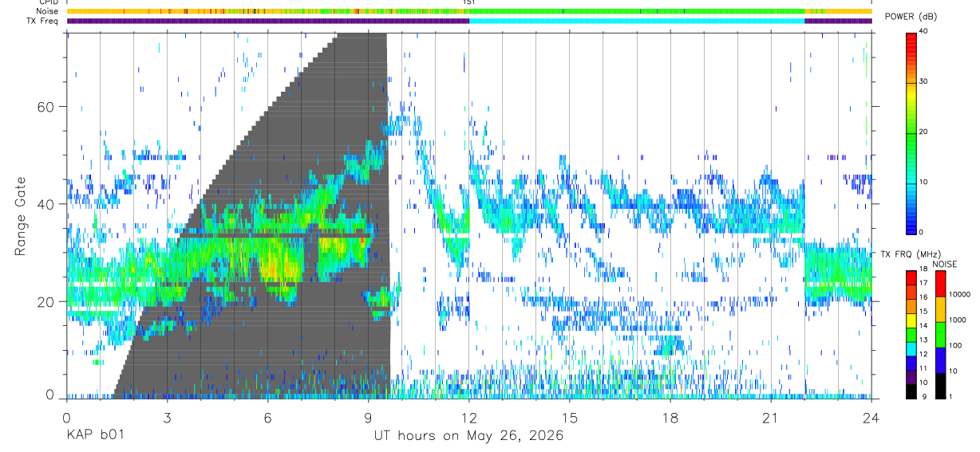Image resolution: width=980 pixels, height=452 pixels.
Task: Click the POWER (dB) legend title
Action: (x=911, y=18)
